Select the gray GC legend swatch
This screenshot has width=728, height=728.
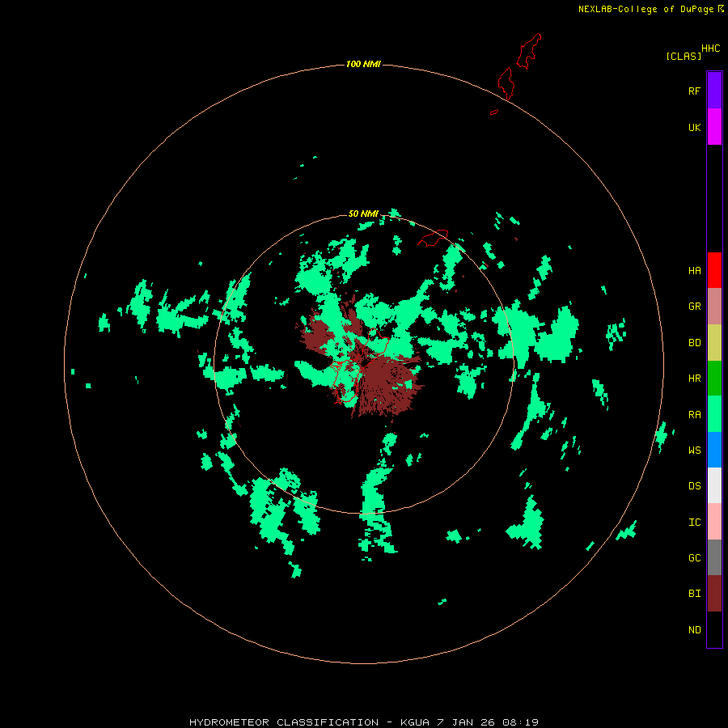pyautogui.click(x=714, y=557)
